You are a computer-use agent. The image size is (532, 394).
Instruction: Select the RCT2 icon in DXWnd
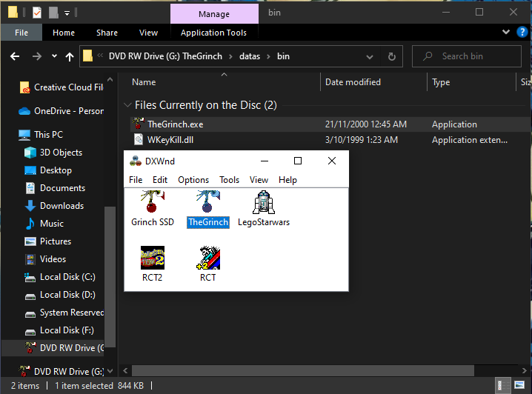click(x=153, y=258)
